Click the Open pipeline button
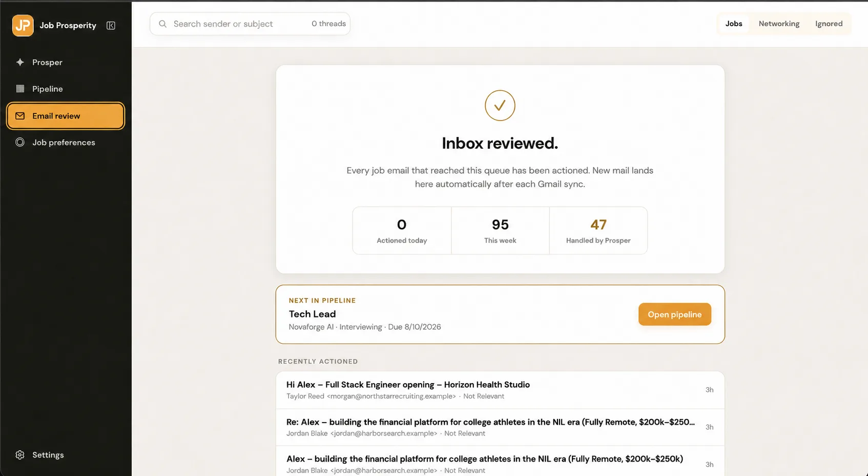The image size is (868, 476). pos(674,314)
